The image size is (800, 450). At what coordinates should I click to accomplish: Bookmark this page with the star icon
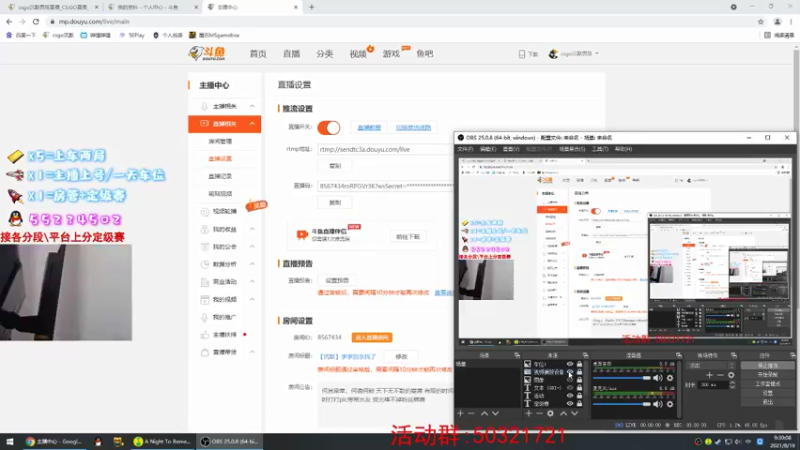761,21
